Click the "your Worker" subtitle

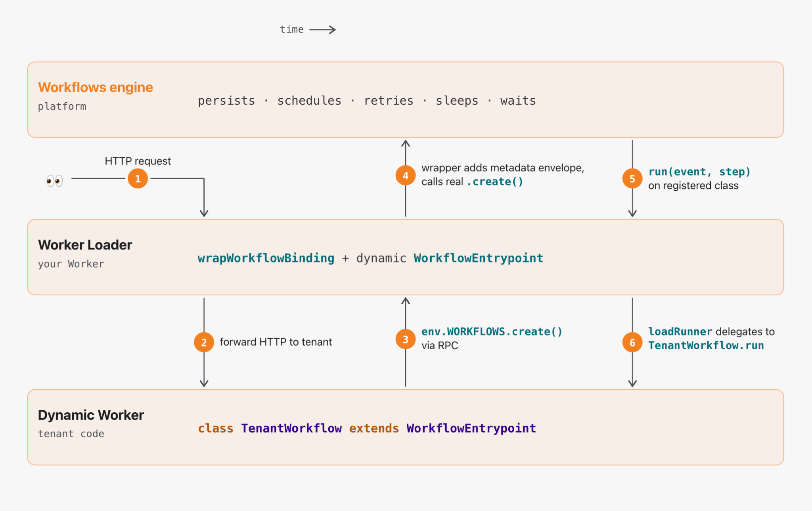click(x=71, y=264)
